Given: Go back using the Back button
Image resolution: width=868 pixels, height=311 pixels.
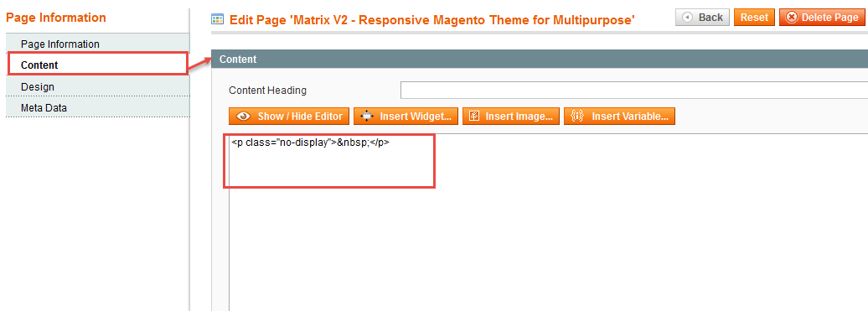Looking at the screenshot, I should [702, 18].
